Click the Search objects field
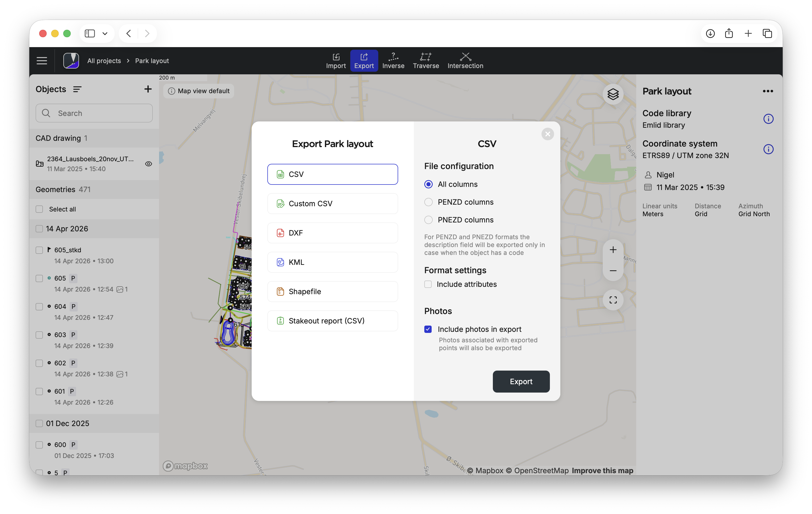 pyautogui.click(x=94, y=113)
